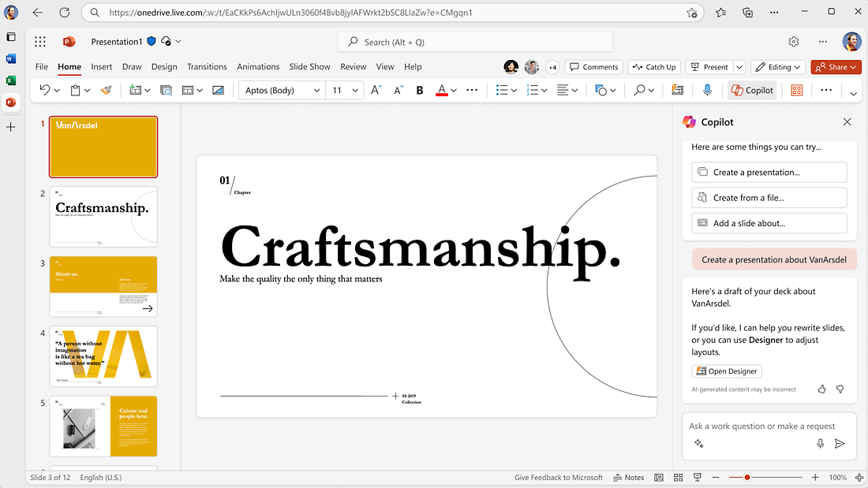Select slide 4 thumbnail with the quote
This screenshot has width=868, height=488.
(103, 356)
